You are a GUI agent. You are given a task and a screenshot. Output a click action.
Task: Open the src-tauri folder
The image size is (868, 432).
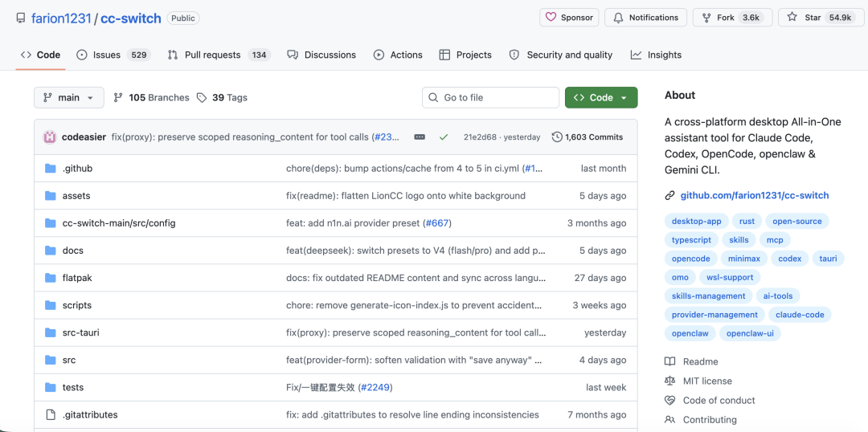[81, 333]
